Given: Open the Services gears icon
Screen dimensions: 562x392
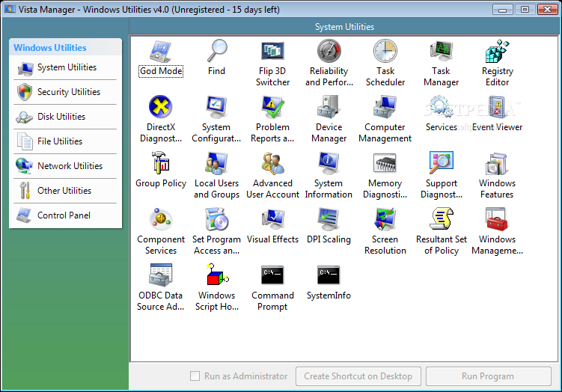Looking at the screenshot, I should pyautogui.click(x=442, y=107).
